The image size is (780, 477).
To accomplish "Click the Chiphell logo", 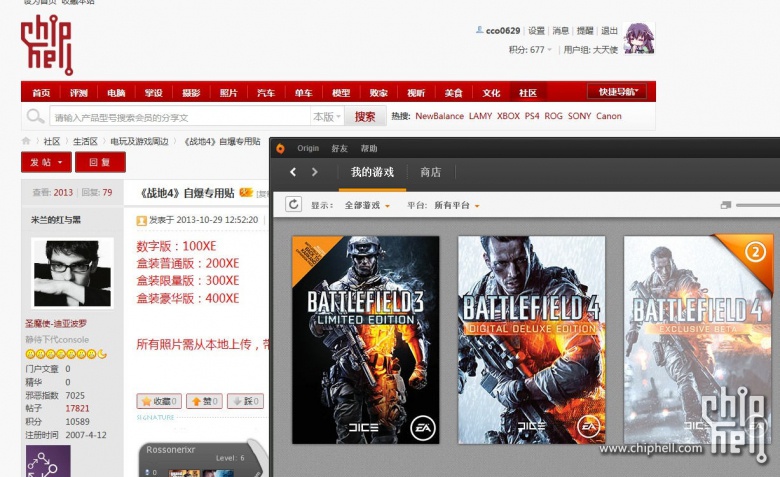I will pos(47,45).
